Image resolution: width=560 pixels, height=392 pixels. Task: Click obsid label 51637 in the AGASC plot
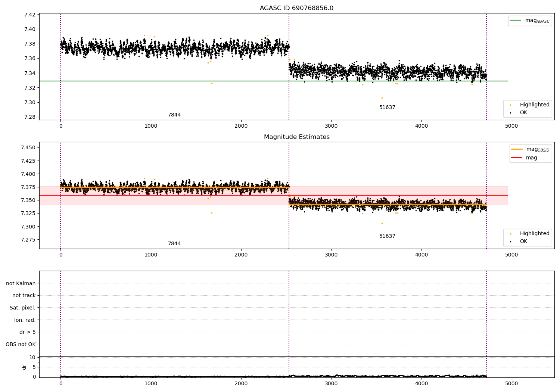point(387,108)
